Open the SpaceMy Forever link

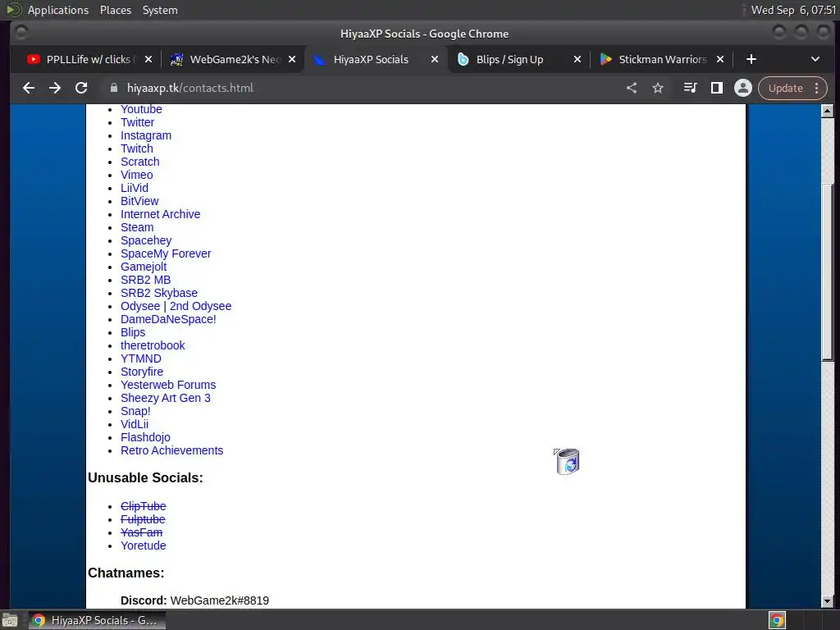(166, 253)
